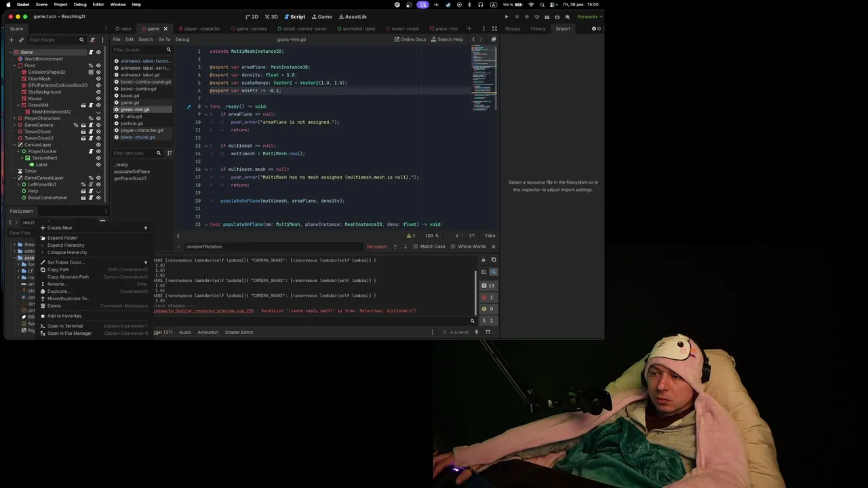The image size is (868, 488).
Task: Select Rename in context menu
Action: coord(94,284)
